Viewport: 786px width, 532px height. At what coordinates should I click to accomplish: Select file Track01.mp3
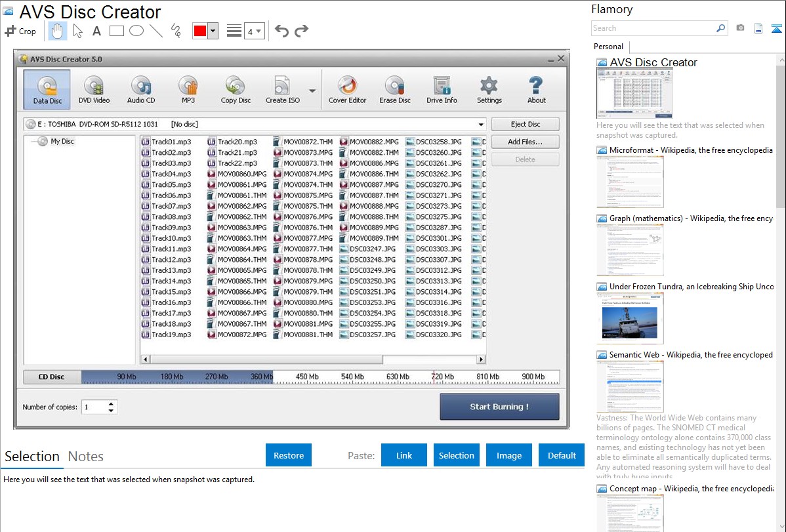point(167,142)
